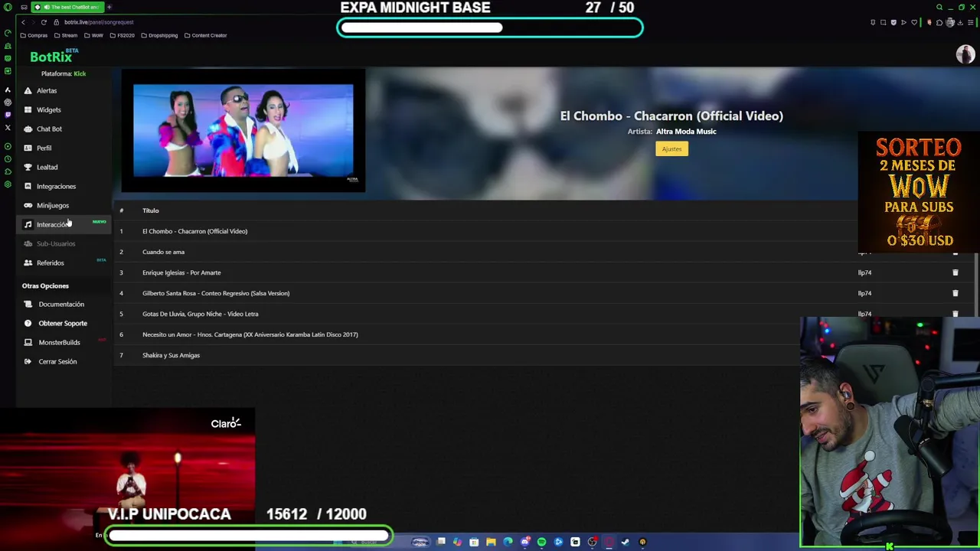This screenshot has width=980, height=551.
Task: Click the Sub-Usuarios icon
Action: coord(28,243)
